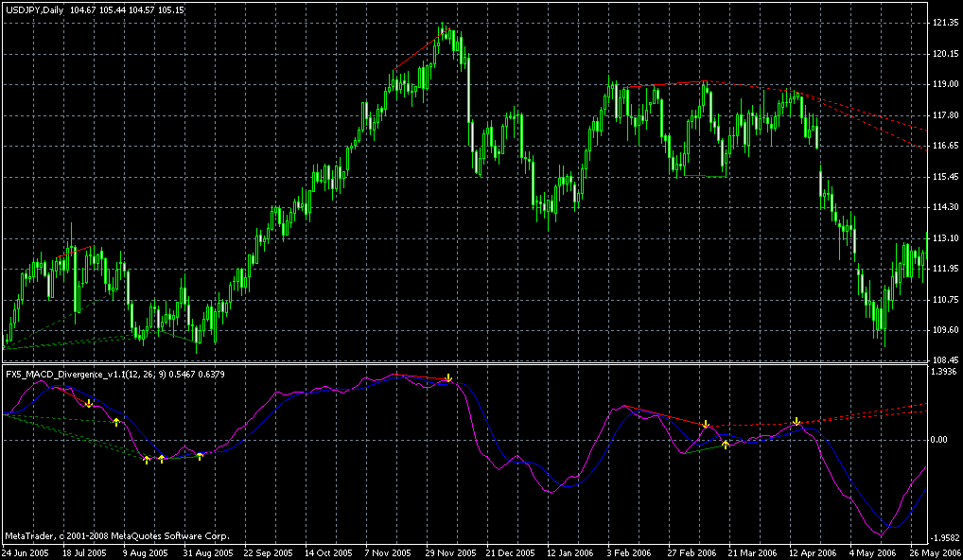Click the 116.65 price scale label

945,146
